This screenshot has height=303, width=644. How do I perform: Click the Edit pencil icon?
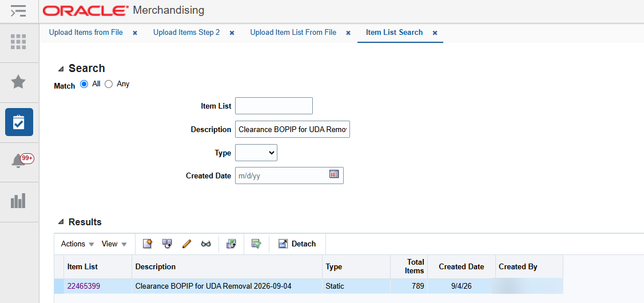click(x=186, y=244)
